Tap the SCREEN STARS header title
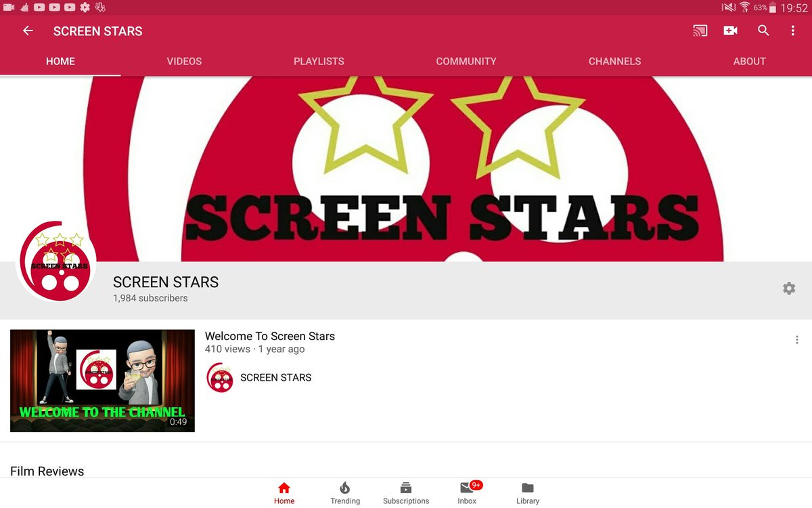Image resolution: width=812 pixels, height=508 pixels. pos(98,31)
